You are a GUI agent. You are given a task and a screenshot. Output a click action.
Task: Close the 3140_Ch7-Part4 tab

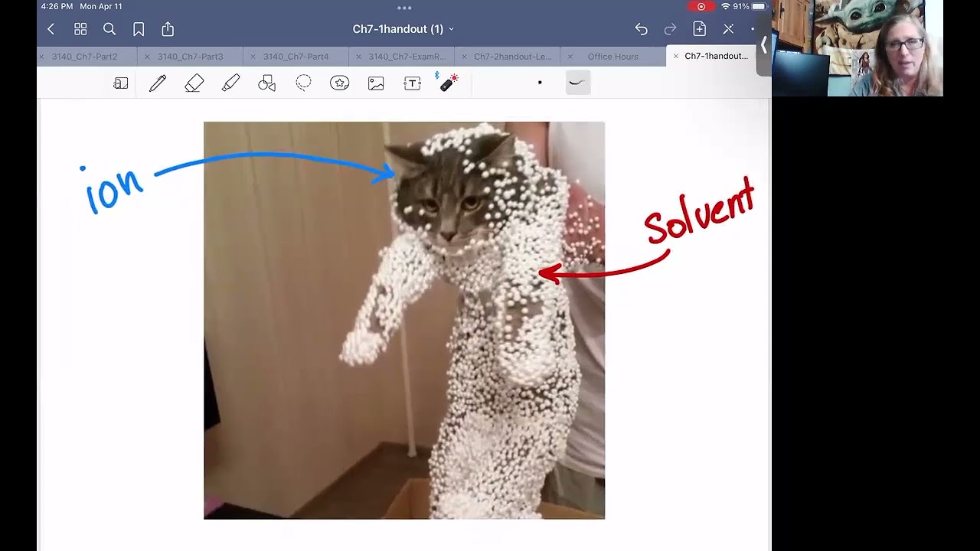click(253, 57)
